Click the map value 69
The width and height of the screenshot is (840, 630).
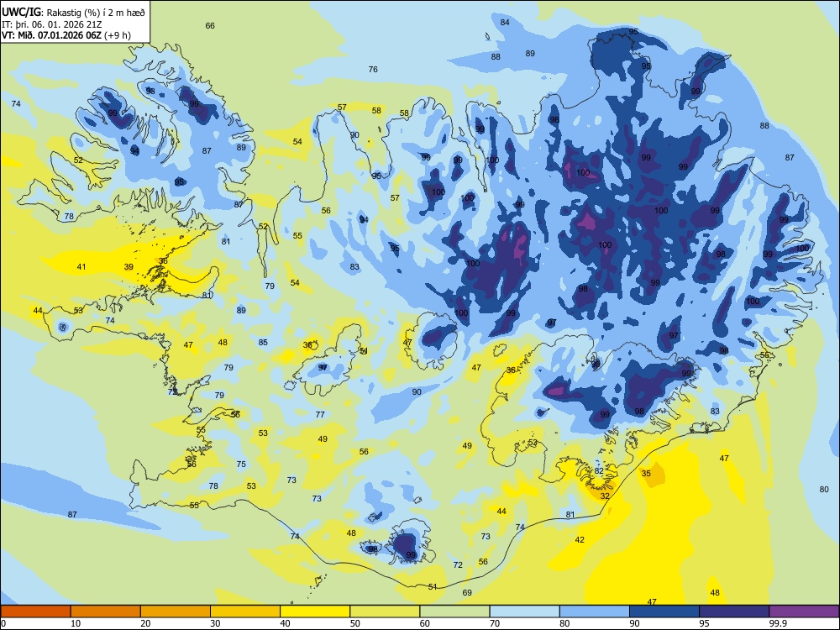coord(467,592)
